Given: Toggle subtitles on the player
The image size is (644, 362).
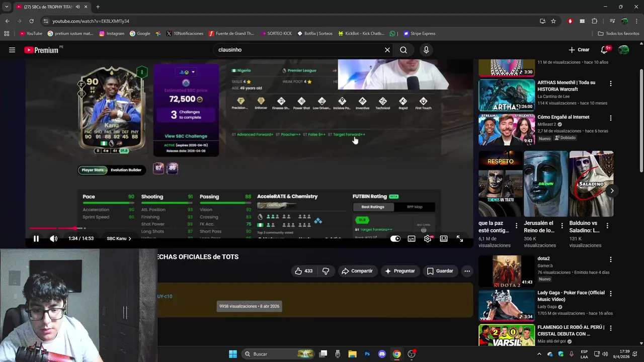Looking at the screenshot, I should [412, 239].
